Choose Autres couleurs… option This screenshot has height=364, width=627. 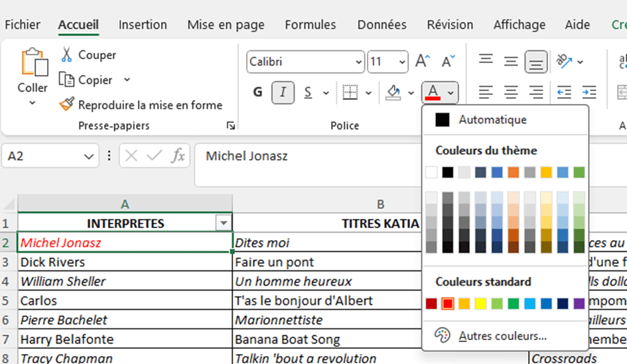tap(502, 336)
